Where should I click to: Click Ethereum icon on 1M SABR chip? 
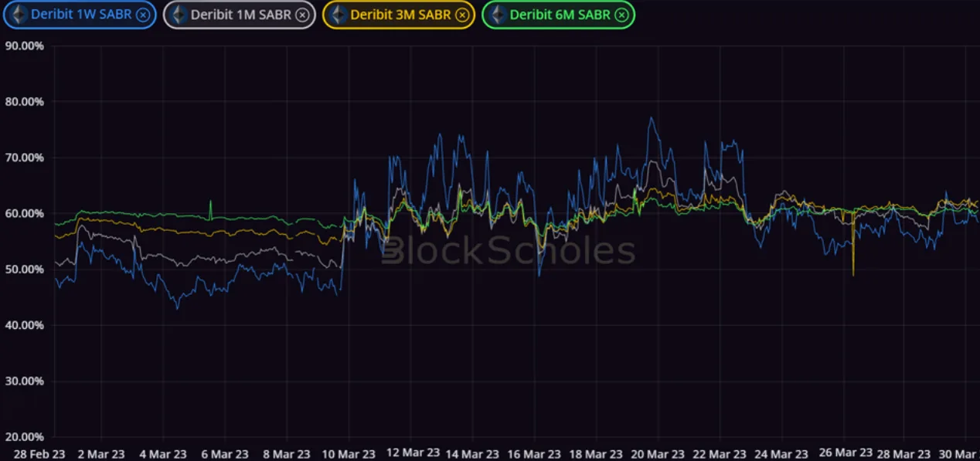177,15
